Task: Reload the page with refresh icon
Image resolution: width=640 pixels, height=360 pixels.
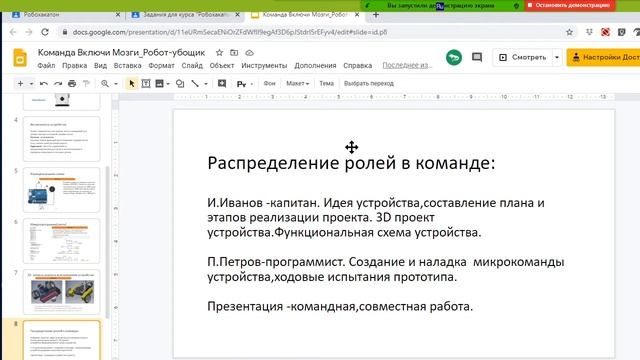Action: point(45,32)
